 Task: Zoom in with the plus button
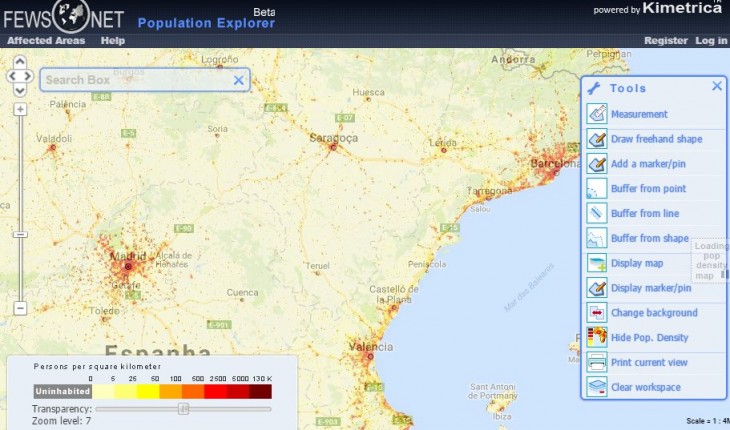coord(20,109)
